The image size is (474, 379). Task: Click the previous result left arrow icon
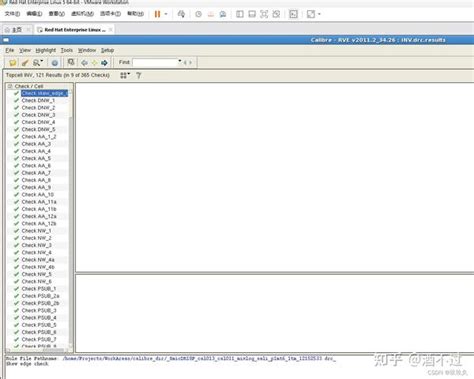(84, 63)
